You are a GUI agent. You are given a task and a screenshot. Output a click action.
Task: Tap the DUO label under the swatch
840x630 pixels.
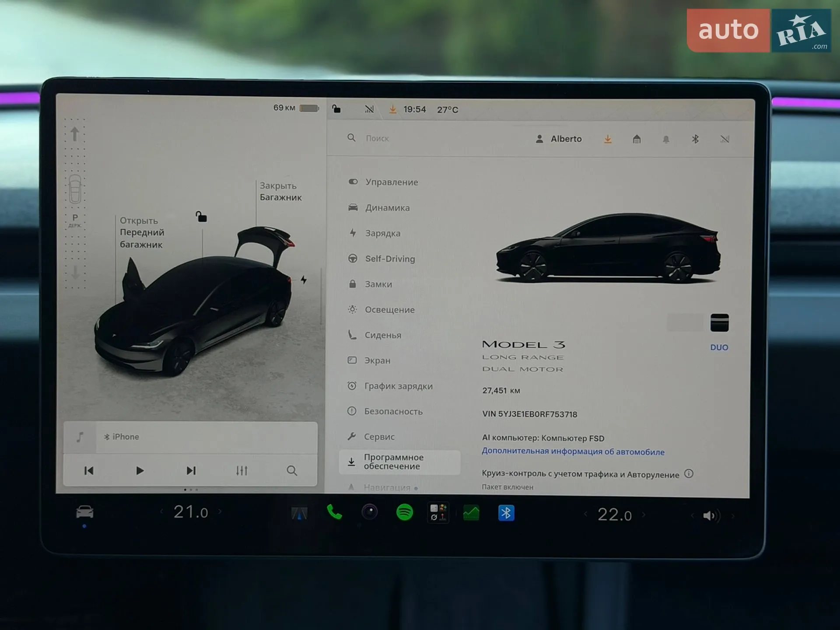point(719,347)
